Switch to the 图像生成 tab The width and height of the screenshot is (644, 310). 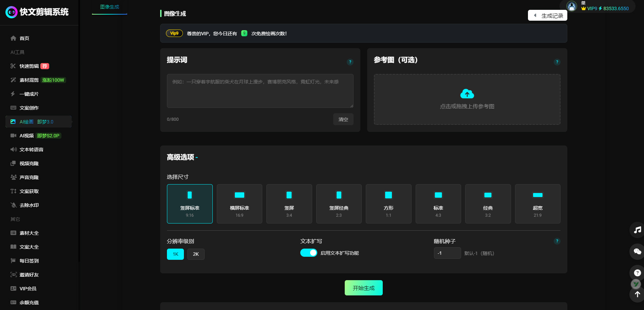pos(109,7)
